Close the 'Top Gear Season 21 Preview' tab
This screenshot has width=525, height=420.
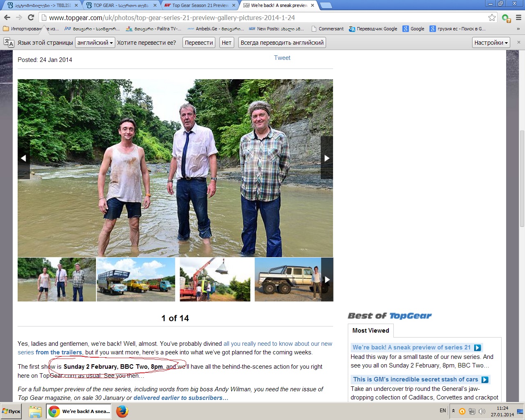pos(234,5)
